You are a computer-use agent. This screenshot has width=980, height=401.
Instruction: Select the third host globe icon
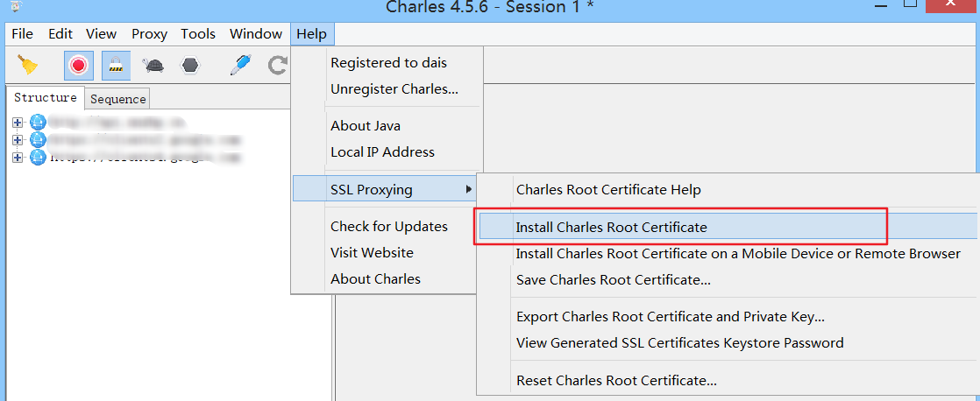(x=38, y=158)
